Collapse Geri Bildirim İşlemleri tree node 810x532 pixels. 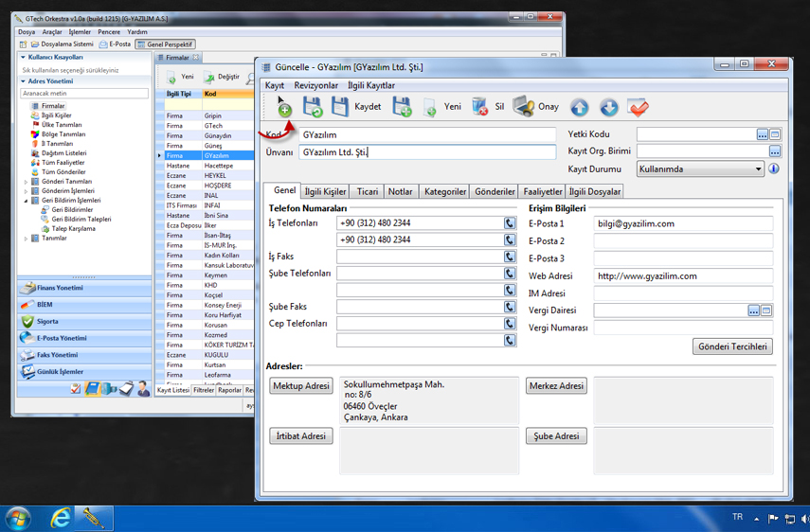coord(26,200)
